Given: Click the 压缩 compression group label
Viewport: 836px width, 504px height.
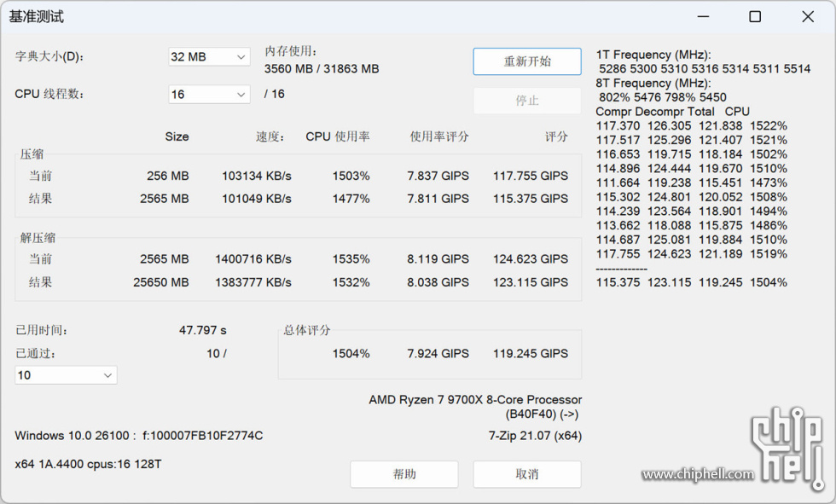Looking at the screenshot, I should (32, 154).
